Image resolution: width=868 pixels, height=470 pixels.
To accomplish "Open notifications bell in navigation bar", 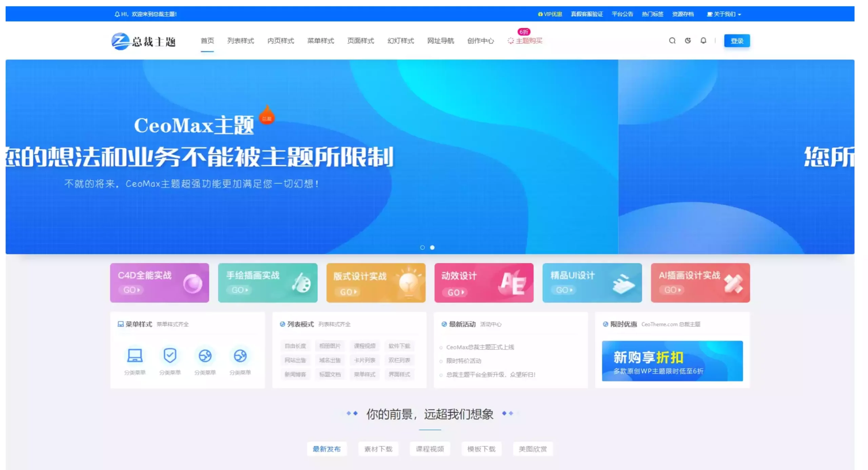I will [x=703, y=41].
